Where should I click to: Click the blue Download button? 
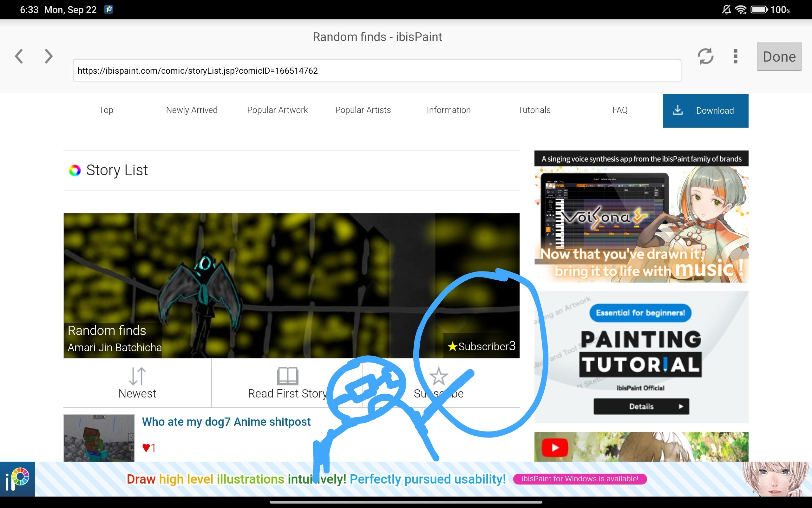(705, 110)
